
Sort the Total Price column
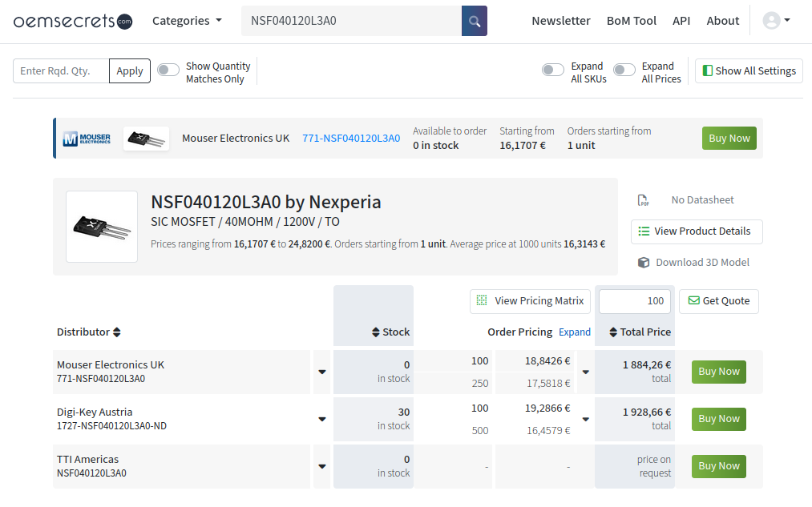pos(614,332)
